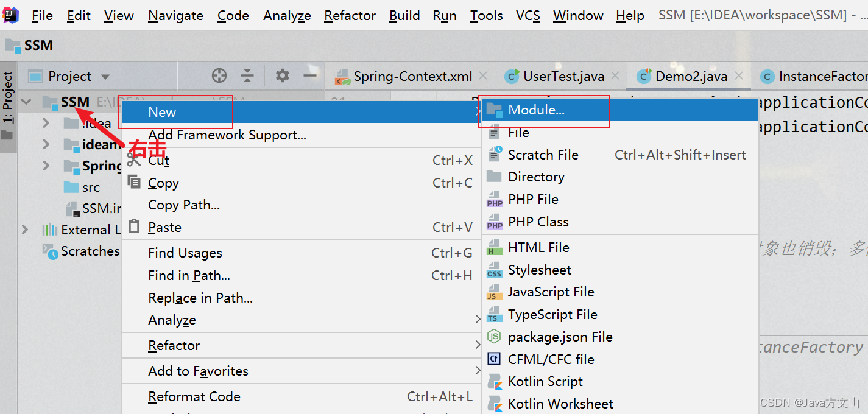Expand the External Libraries node

tap(24, 230)
